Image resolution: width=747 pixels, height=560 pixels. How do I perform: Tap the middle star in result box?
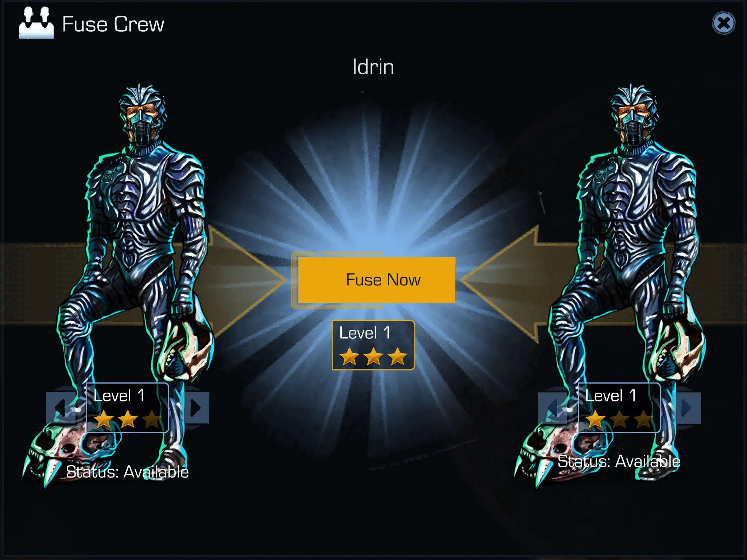click(373, 357)
